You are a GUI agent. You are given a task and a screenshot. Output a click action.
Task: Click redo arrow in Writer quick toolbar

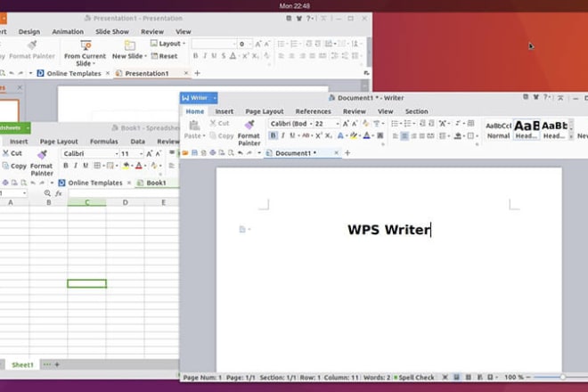(249, 153)
